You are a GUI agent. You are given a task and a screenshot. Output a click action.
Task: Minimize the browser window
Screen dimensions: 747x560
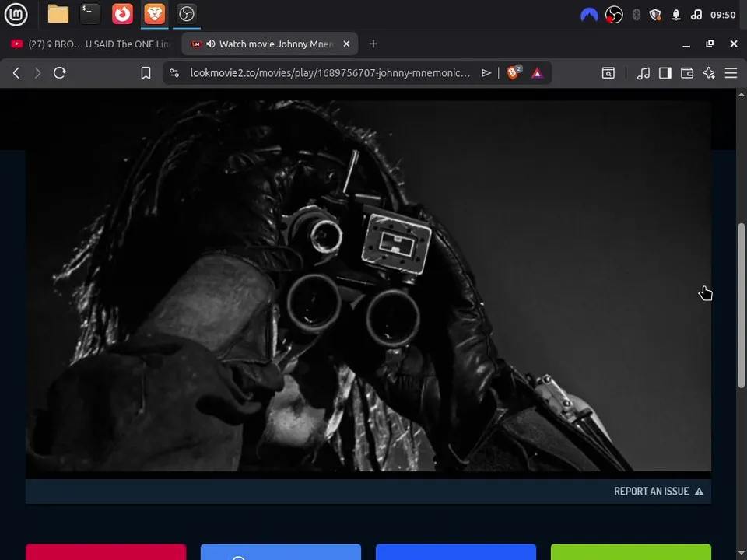(x=686, y=44)
